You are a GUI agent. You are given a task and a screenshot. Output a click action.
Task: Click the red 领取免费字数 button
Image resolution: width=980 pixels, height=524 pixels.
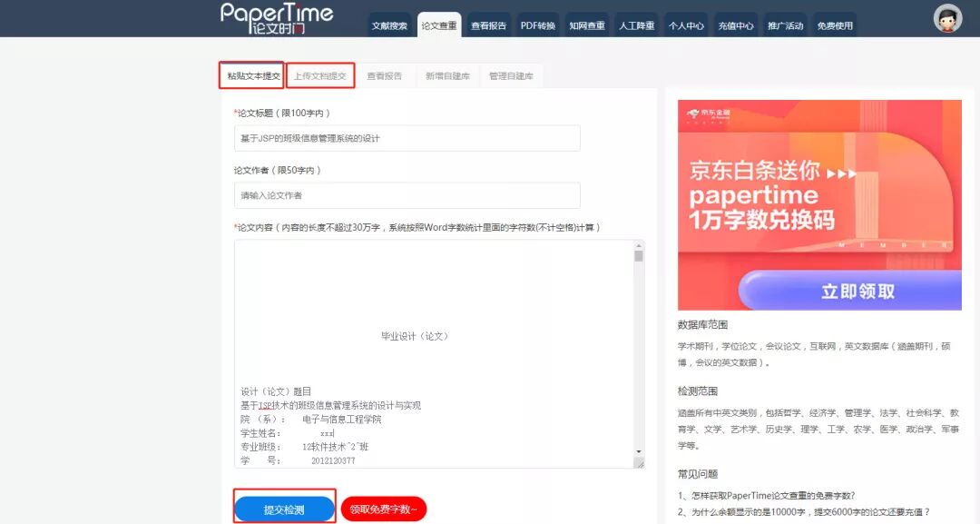384,509
